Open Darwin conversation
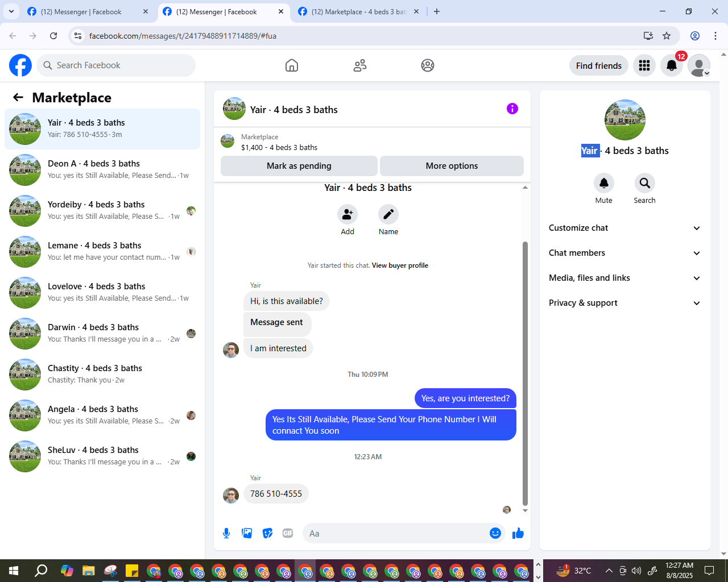The height and width of the screenshot is (582, 728). [x=102, y=334]
